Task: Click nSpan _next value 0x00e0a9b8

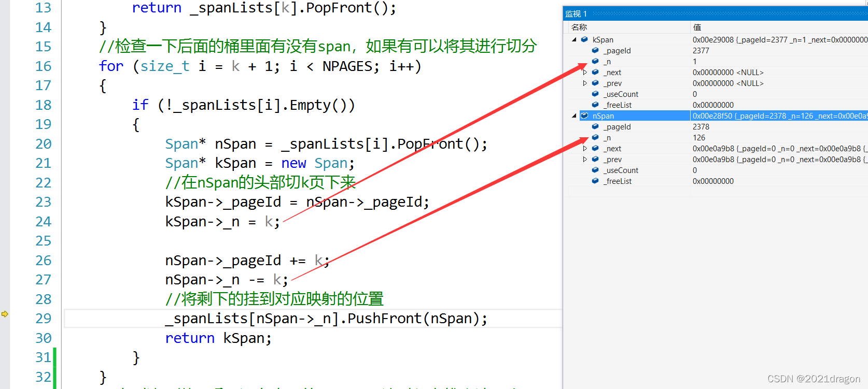Action: [713, 148]
